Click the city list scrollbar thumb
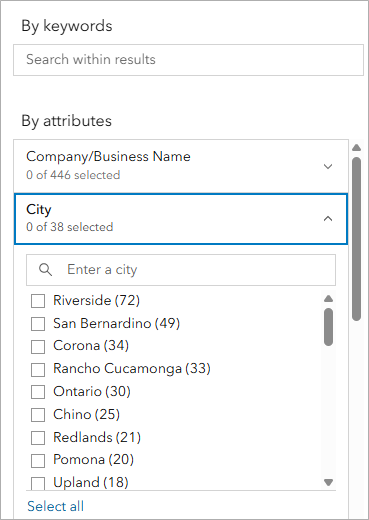This screenshot has width=369, height=520. tap(329, 327)
